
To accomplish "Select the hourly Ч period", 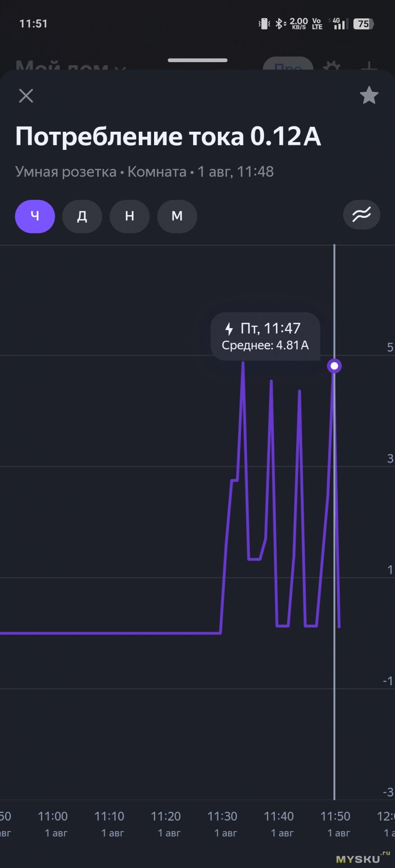I will [35, 216].
